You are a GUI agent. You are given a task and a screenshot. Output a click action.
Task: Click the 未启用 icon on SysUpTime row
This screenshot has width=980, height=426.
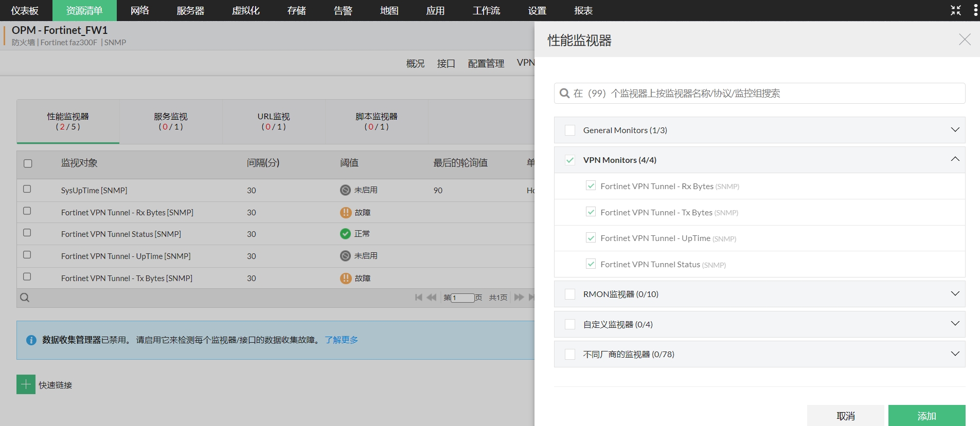pyautogui.click(x=345, y=190)
